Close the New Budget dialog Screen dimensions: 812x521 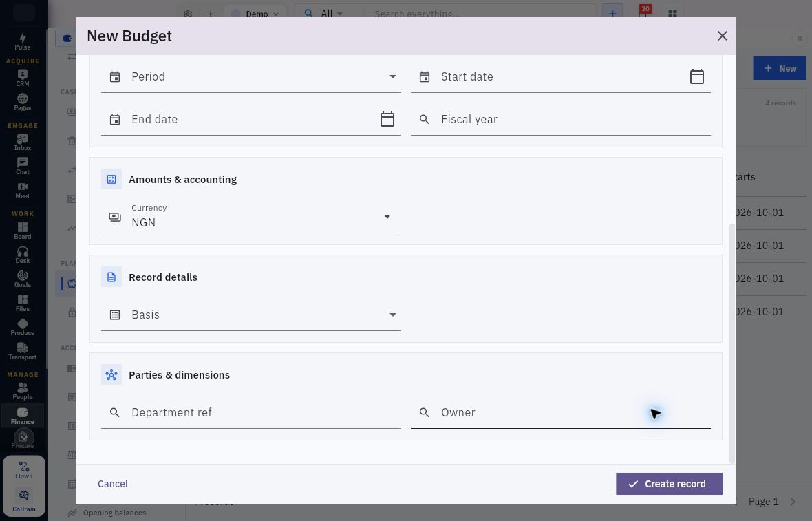pyautogui.click(x=722, y=36)
